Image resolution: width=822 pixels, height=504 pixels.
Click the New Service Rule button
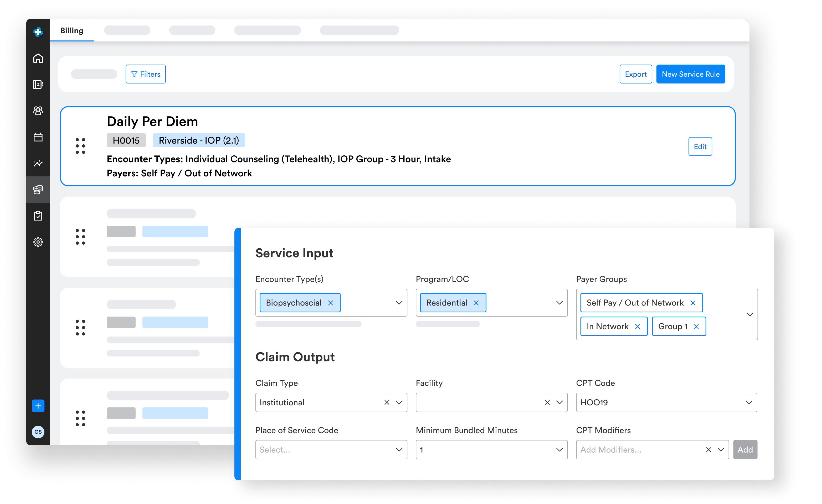(x=690, y=74)
